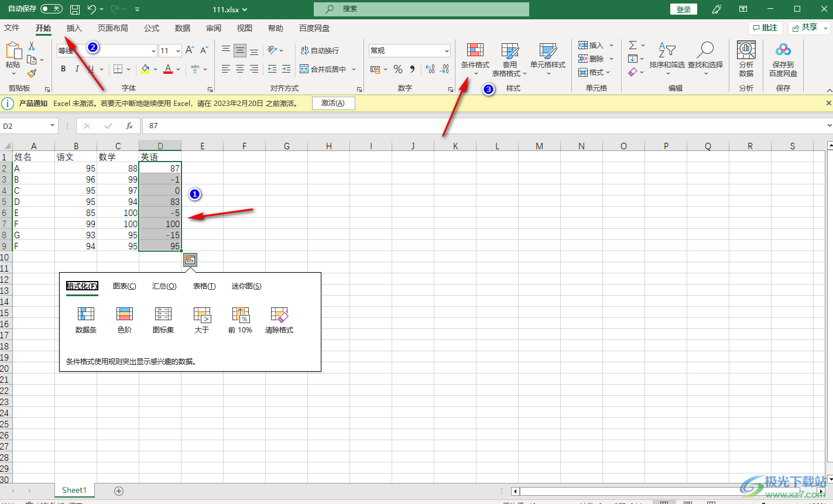Switch to the 插入 ribbon tab
Screen dimensions: 833x504
pos(74,28)
